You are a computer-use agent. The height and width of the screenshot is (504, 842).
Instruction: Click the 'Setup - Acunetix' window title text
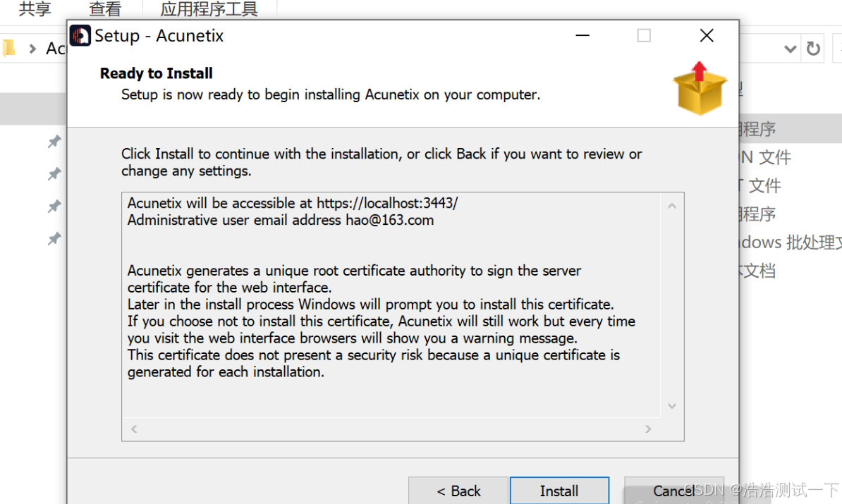[x=159, y=35]
